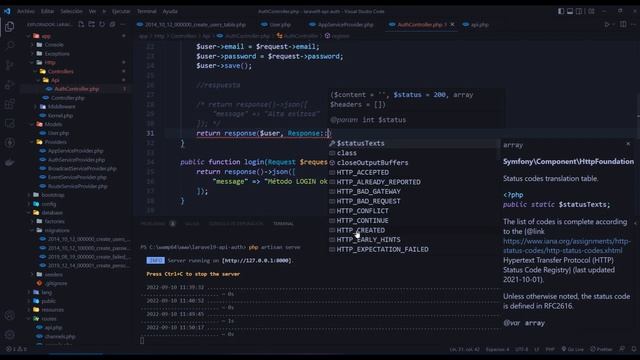Open the Editar menu
This screenshot has width=640, height=360.
(47, 11)
